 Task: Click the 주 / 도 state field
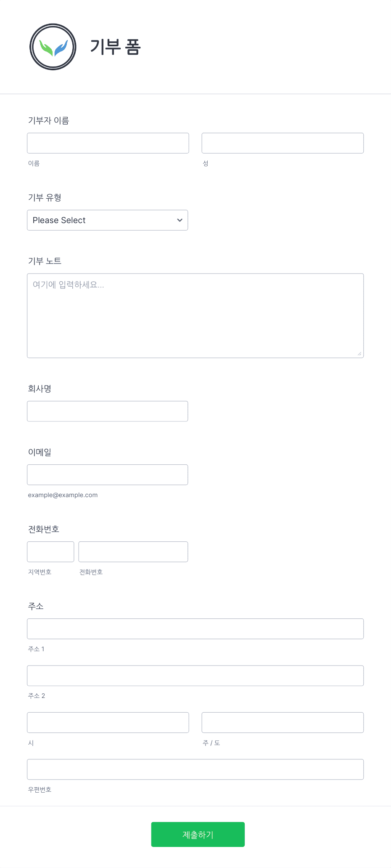[x=283, y=722]
